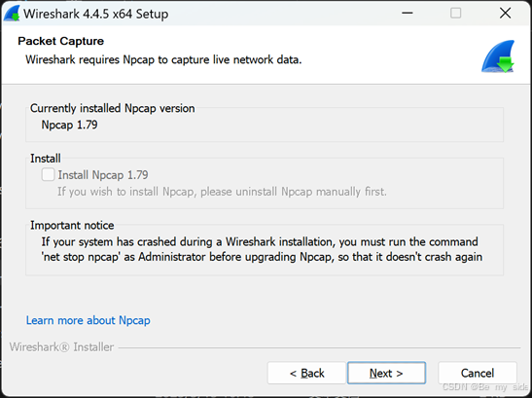Click the Wireshark® Installer branding text
Image resolution: width=532 pixels, height=398 pixels.
pos(61,347)
